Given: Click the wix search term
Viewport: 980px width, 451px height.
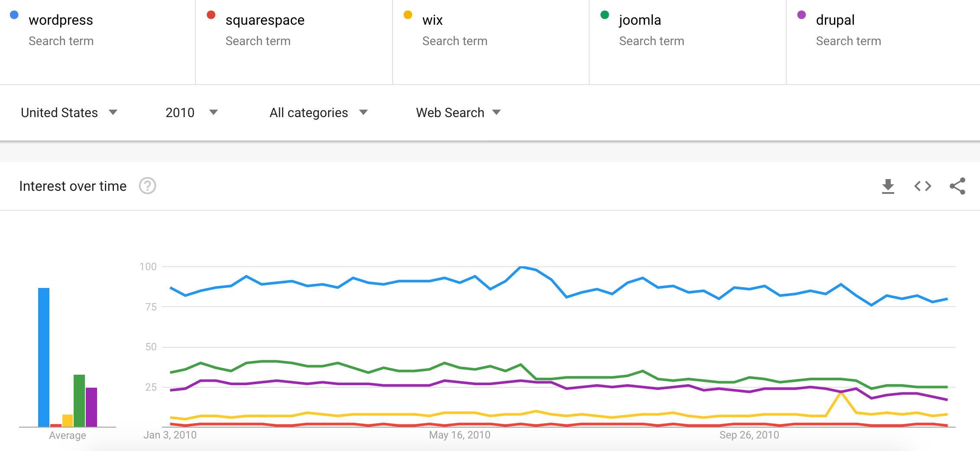Looking at the screenshot, I should click(432, 20).
